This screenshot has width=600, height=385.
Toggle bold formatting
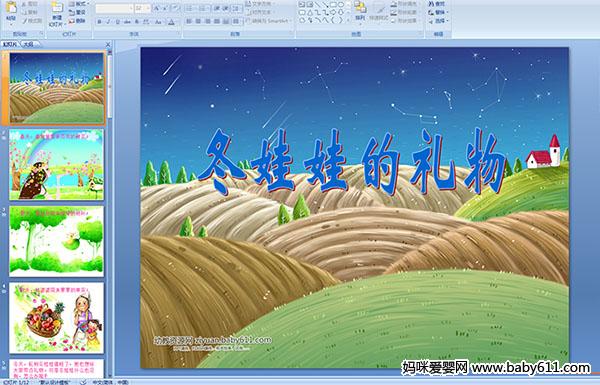[99, 22]
